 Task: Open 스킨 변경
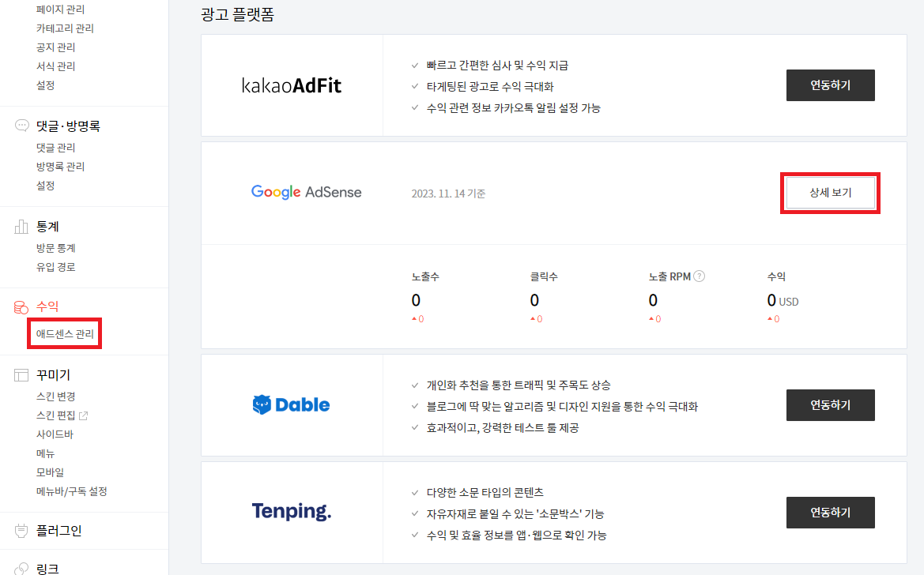coord(56,396)
